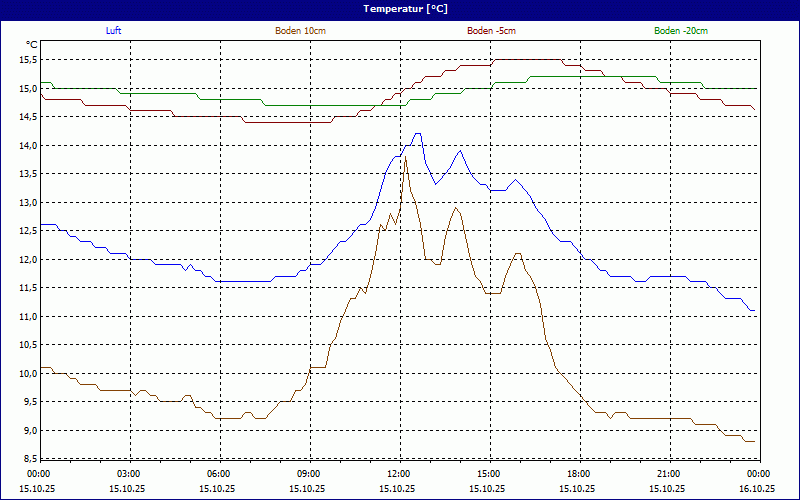Select the 06:00 mark on time axis
800x500 pixels.
click(x=219, y=474)
